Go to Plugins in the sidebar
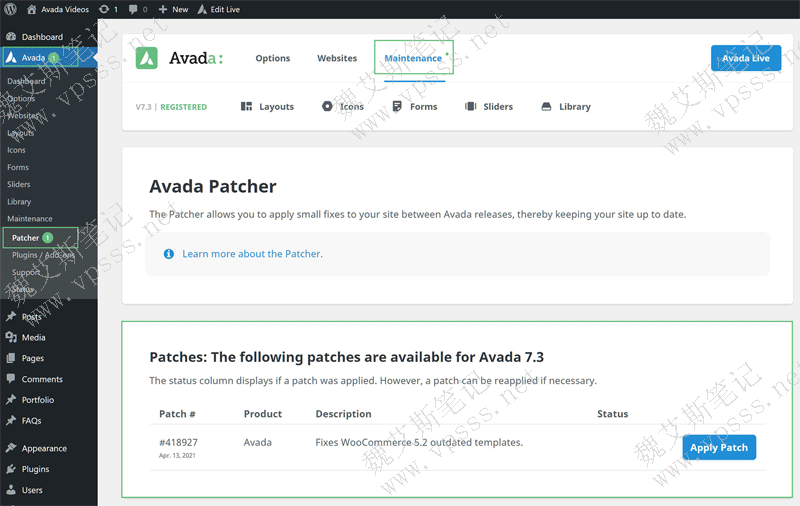The width and height of the screenshot is (800, 506). coord(35,469)
